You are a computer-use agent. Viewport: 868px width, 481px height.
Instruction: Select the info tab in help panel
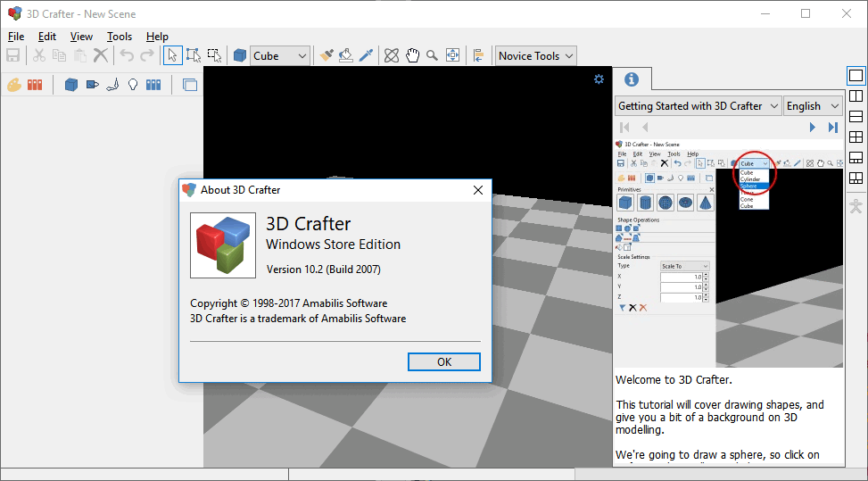[x=632, y=79]
